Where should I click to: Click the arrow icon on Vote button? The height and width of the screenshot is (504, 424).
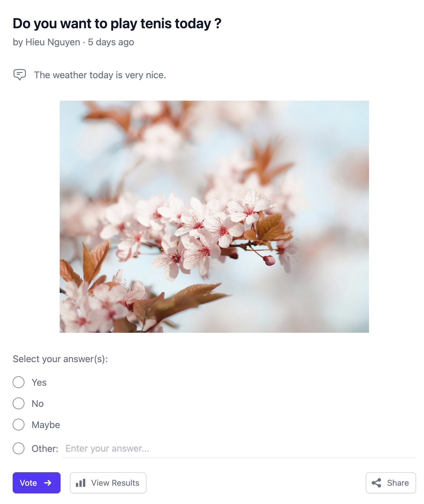(x=48, y=483)
